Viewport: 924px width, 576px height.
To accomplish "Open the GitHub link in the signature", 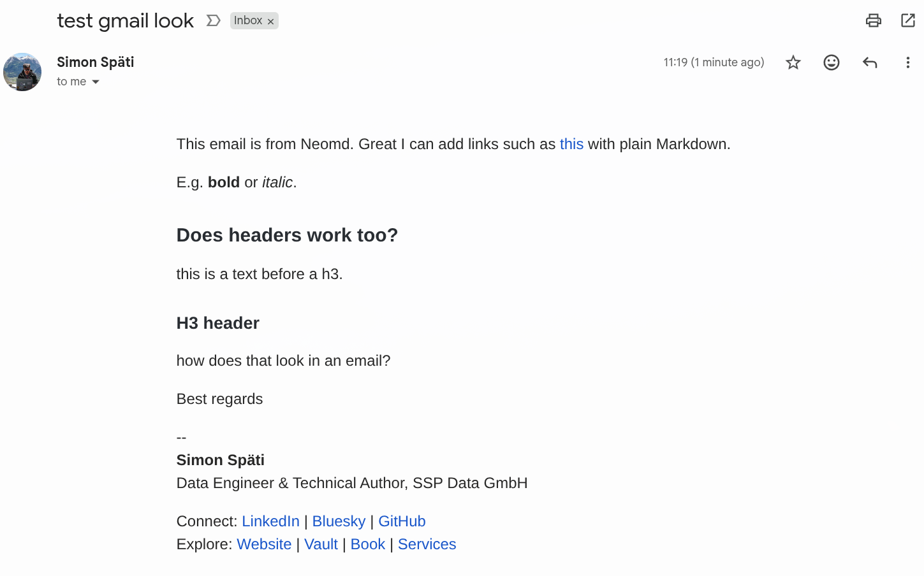I will tap(402, 521).
